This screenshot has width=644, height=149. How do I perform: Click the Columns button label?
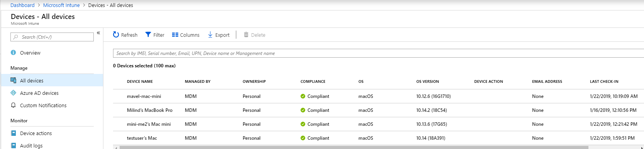(190, 35)
